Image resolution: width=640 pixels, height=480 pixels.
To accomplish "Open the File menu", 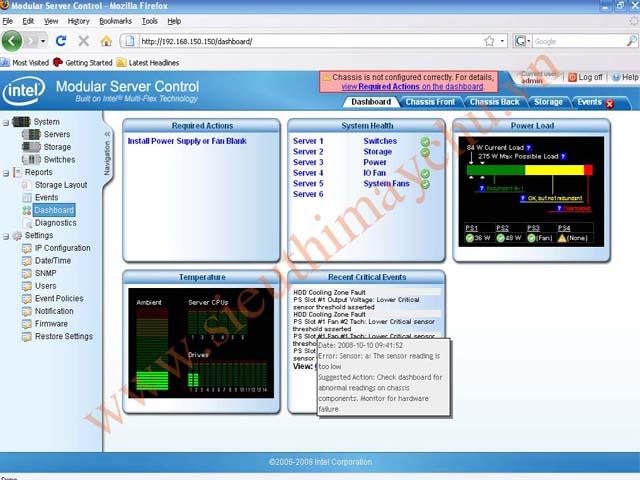I will [x=7, y=21].
